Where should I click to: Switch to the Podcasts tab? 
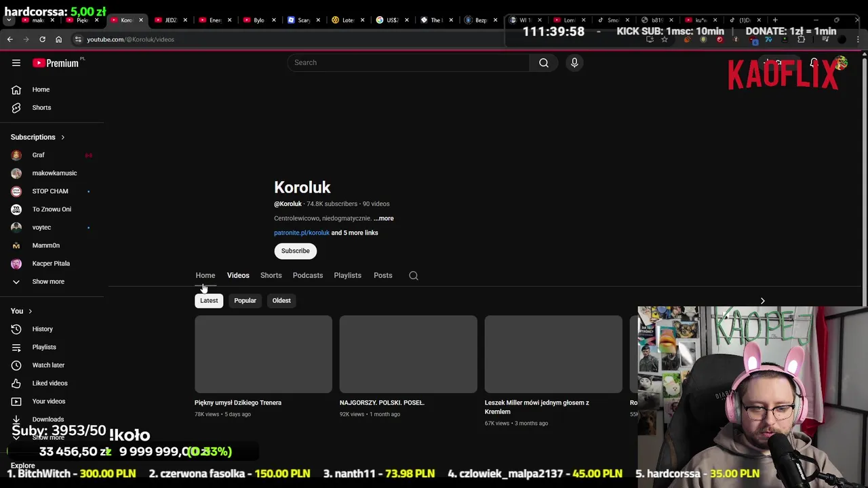[x=308, y=275]
